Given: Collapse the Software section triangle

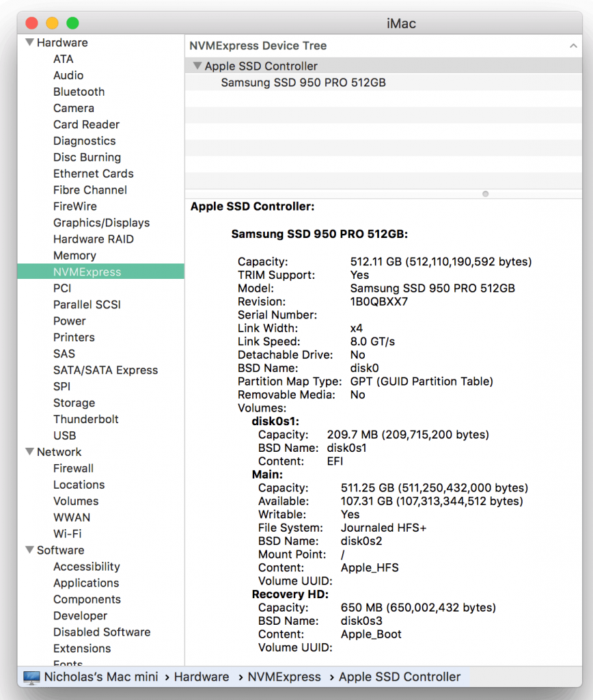Looking at the screenshot, I should coord(30,550).
